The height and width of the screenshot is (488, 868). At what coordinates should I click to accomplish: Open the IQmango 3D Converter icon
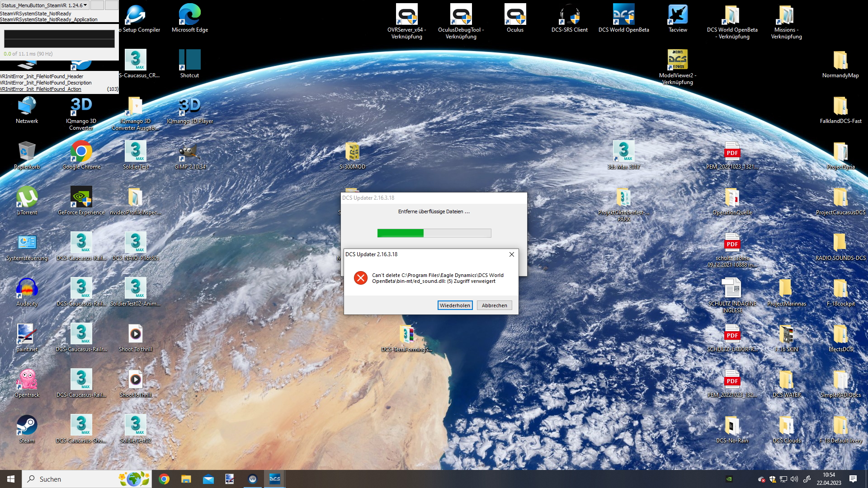click(81, 113)
